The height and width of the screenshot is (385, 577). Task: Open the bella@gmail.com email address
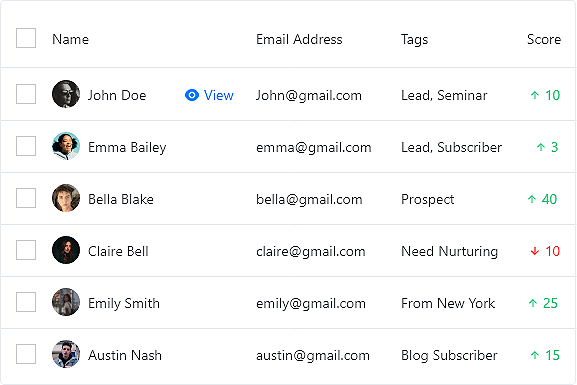pos(309,199)
